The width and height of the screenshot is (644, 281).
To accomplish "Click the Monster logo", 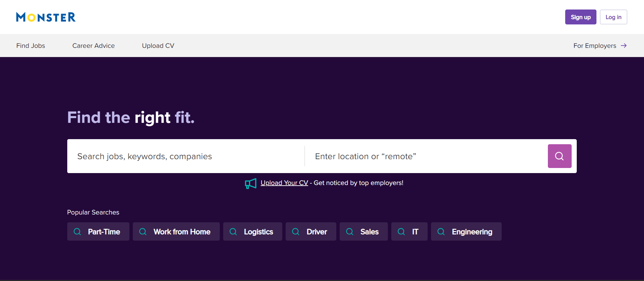I will (x=46, y=17).
